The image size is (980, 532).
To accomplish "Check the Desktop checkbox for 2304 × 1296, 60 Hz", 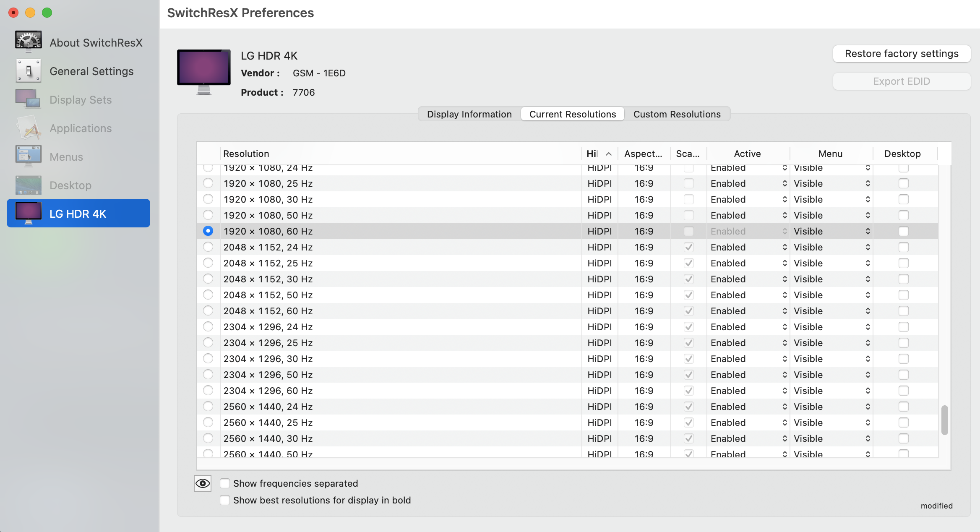I will tap(903, 391).
